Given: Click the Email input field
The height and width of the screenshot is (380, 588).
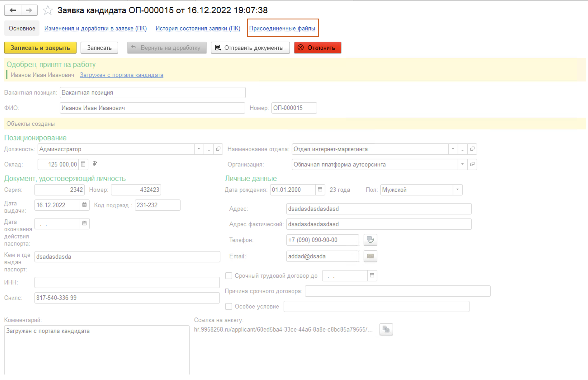Looking at the screenshot, I should coord(323,256).
